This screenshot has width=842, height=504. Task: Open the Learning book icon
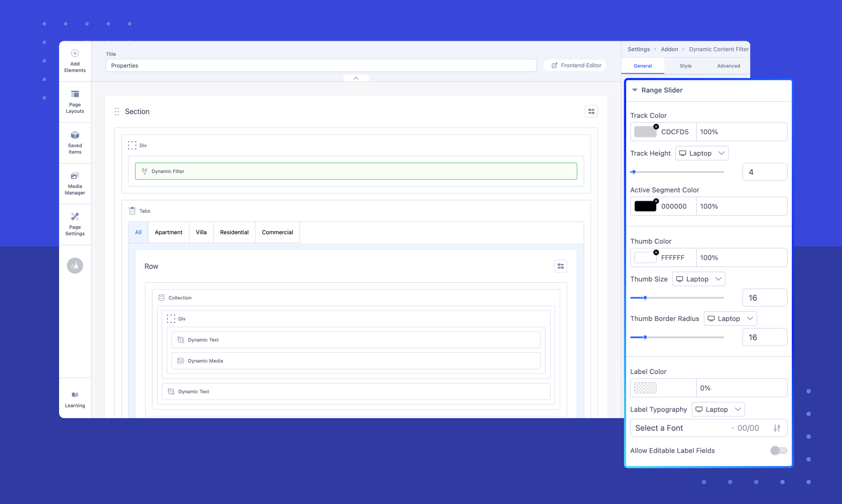75,395
